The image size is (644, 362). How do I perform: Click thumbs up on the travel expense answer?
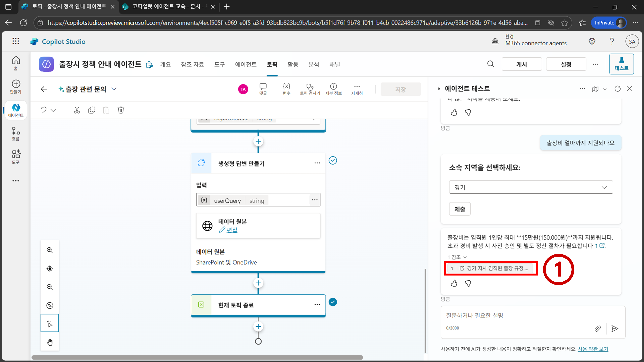[x=454, y=283]
